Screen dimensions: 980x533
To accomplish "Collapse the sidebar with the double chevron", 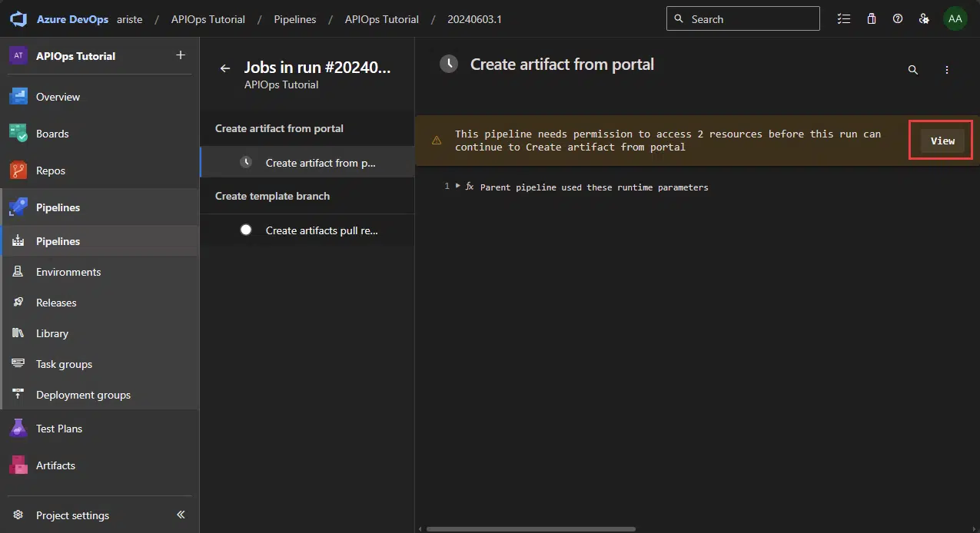I will click(x=181, y=515).
